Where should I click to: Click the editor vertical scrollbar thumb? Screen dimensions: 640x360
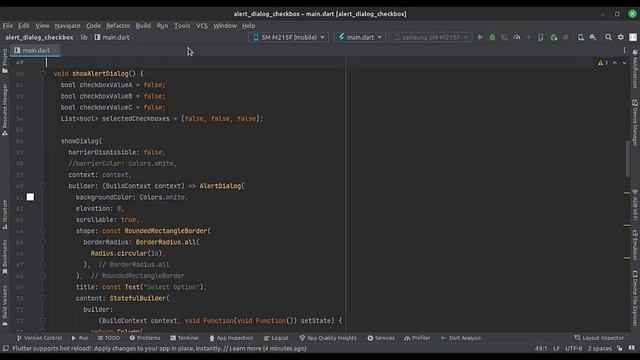[x=627, y=159]
